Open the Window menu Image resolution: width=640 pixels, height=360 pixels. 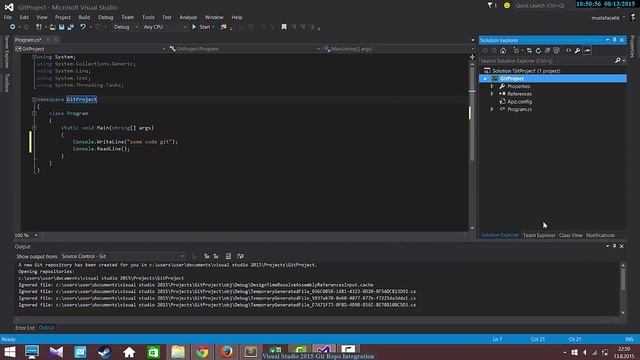(x=214, y=17)
